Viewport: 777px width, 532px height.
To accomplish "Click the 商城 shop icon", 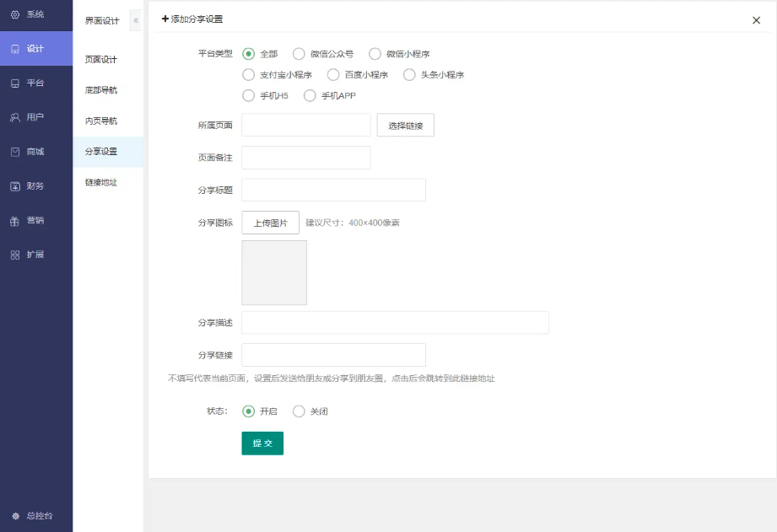I will coord(15,152).
